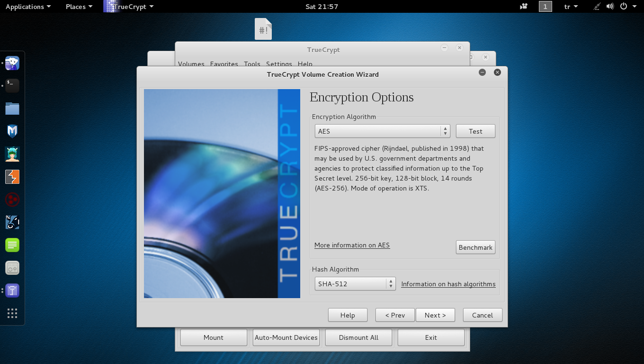Launch the Terminal from the dock
The height and width of the screenshot is (364, 644).
click(12, 86)
